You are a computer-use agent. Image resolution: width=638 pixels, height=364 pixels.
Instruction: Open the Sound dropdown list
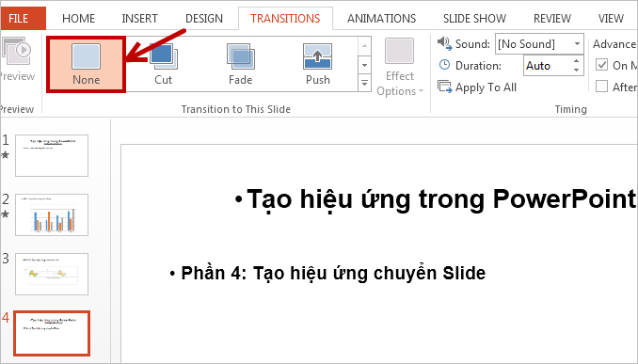pyautogui.click(x=577, y=43)
